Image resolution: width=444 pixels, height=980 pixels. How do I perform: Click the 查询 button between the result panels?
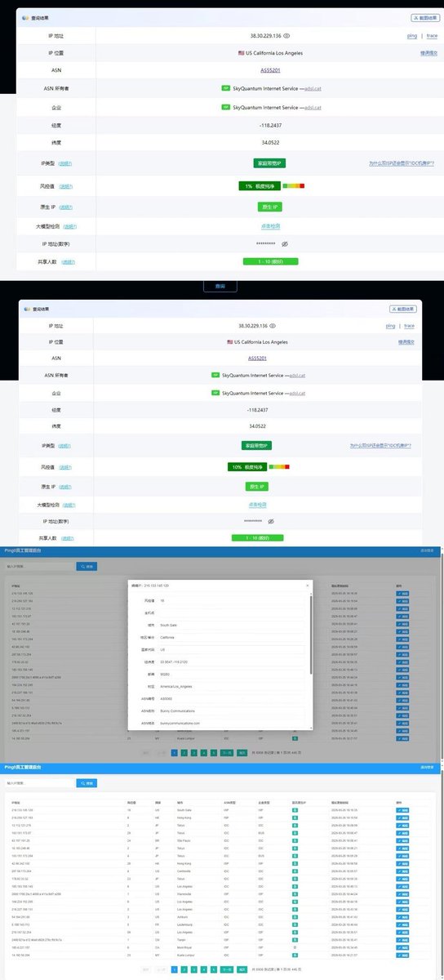(x=220, y=287)
